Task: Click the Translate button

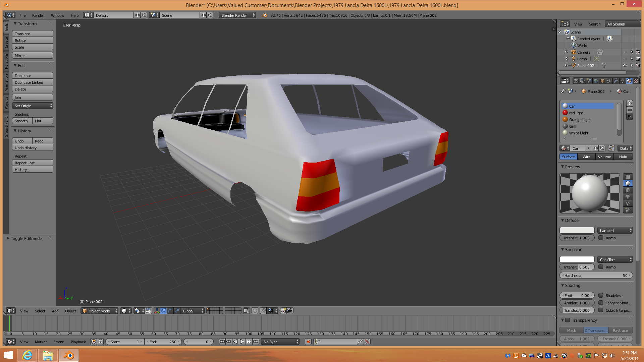Action: point(33,34)
